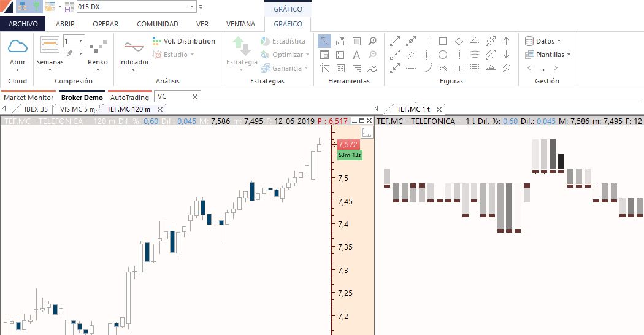The image size is (644, 335).
Task: Select the down arrow figure
Action: (507, 55)
